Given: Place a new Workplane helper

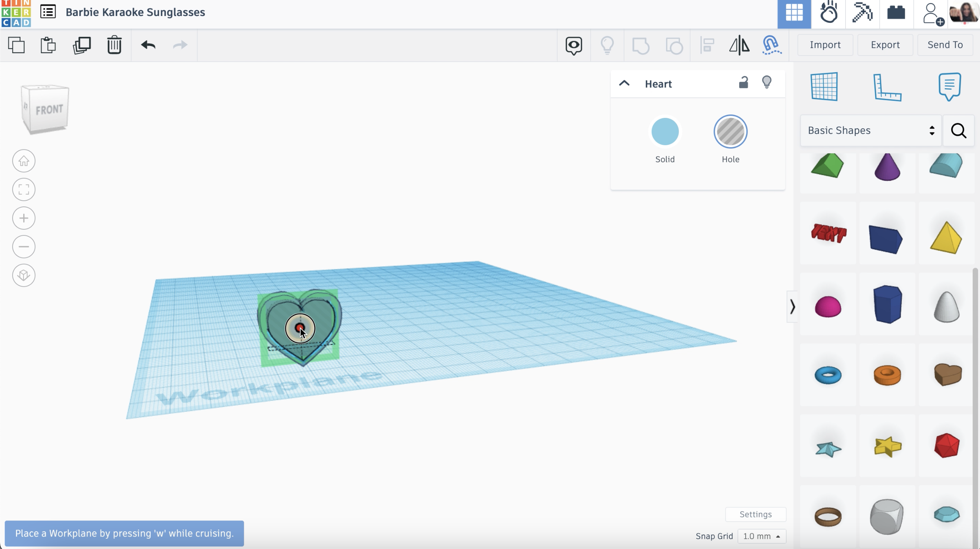Looking at the screenshot, I should 825,87.
